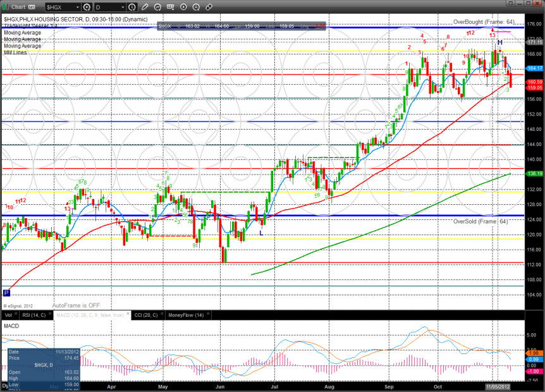Screen dimensions: 545x392
Task: Open the chart type line icon
Action: tap(157, 7)
